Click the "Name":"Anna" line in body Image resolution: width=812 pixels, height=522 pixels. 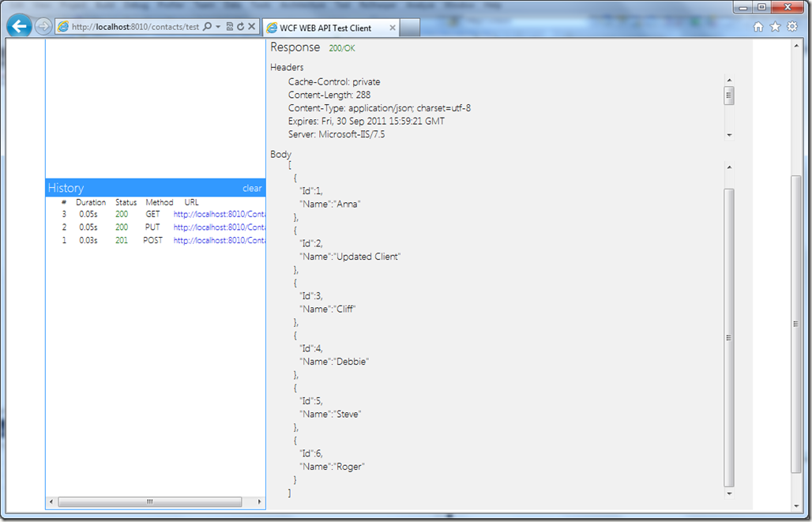[x=330, y=204]
